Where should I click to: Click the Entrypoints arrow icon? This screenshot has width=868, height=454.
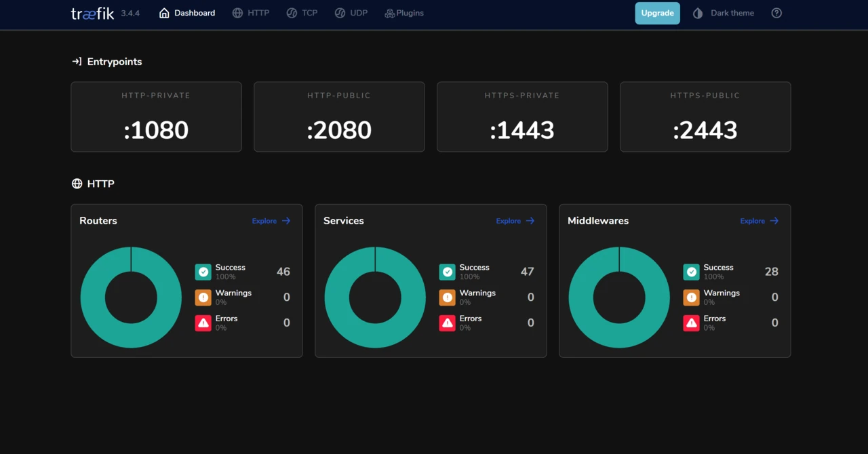pyautogui.click(x=77, y=61)
